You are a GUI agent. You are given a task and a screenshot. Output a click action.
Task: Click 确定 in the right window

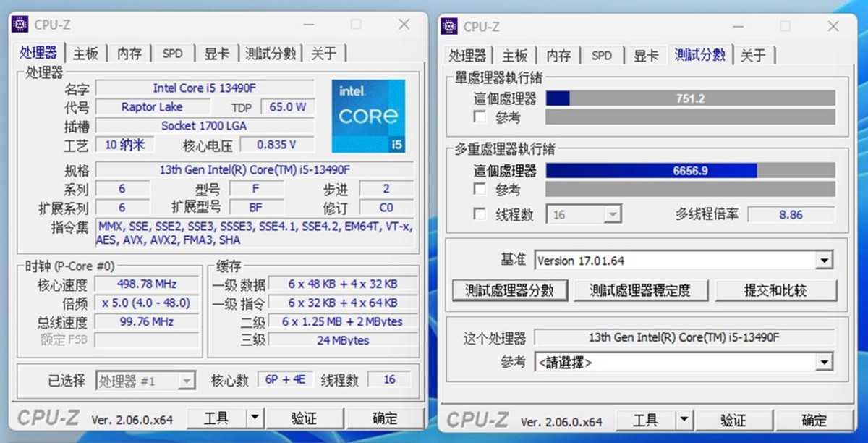pos(814,420)
